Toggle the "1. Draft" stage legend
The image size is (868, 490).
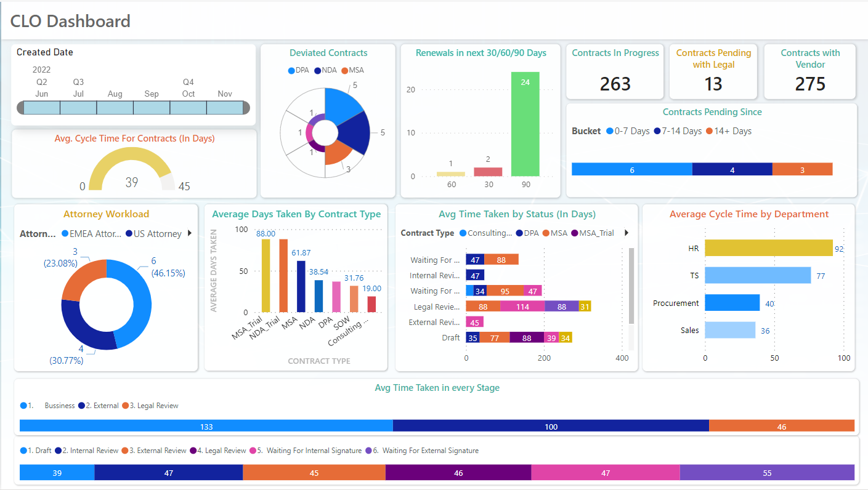tap(22, 450)
